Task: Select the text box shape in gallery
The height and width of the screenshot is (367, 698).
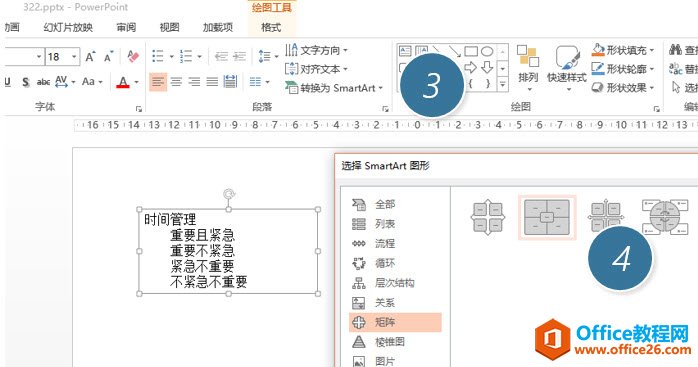Action: click(x=405, y=51)
